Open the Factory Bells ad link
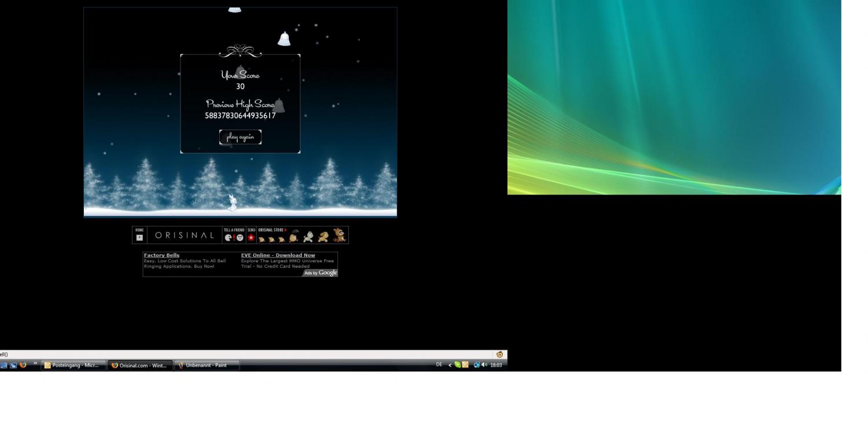The image size is (868, 427). tap(161, 255)
